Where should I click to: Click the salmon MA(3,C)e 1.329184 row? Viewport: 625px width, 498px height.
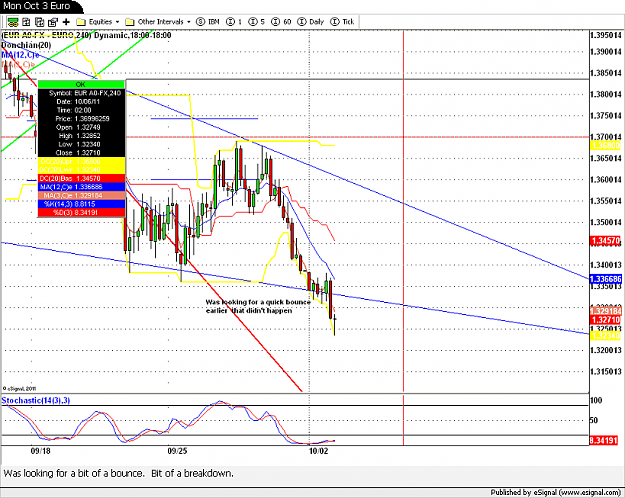point(81,195)
